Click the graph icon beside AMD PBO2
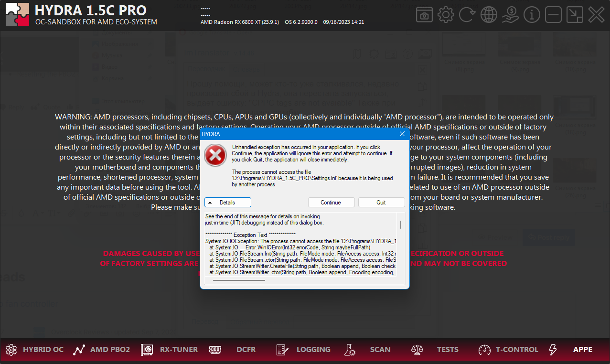Screen dimensions: 610x364 click(79, 350)
